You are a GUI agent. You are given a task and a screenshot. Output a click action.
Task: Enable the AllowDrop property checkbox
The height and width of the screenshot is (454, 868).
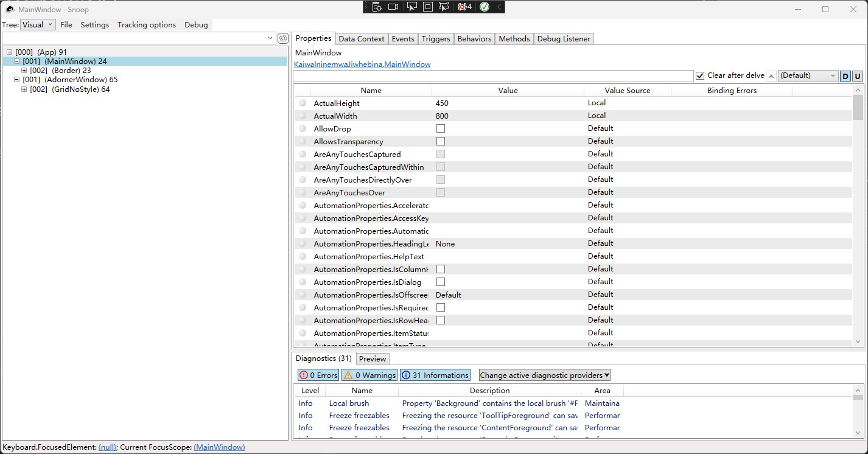(440, 128)
